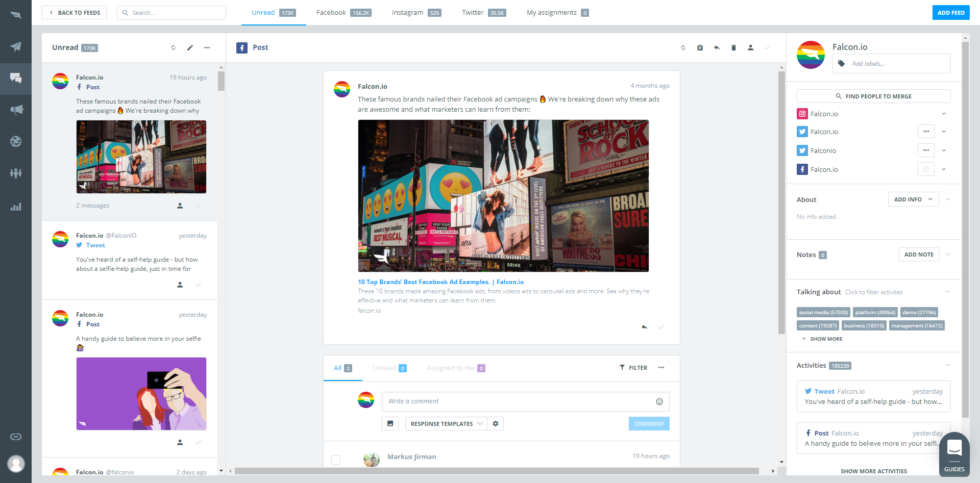Assign person icon on first feed item

coord(180,206)
